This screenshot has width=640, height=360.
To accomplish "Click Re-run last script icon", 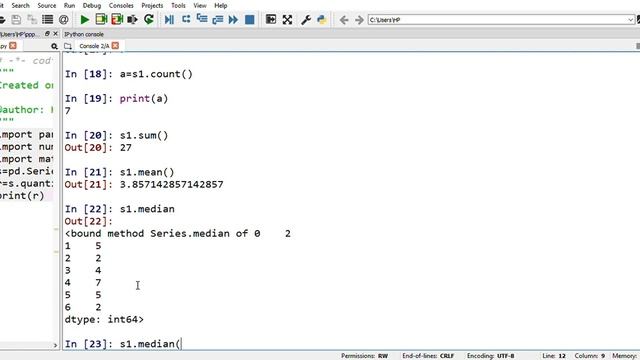I will [149, 20].
